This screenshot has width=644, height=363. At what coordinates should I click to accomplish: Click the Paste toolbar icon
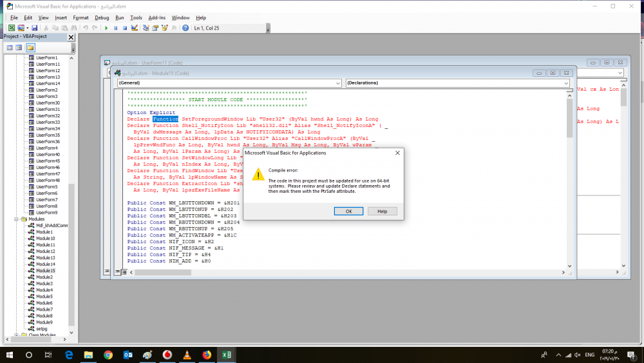click(x=64, y=28)
